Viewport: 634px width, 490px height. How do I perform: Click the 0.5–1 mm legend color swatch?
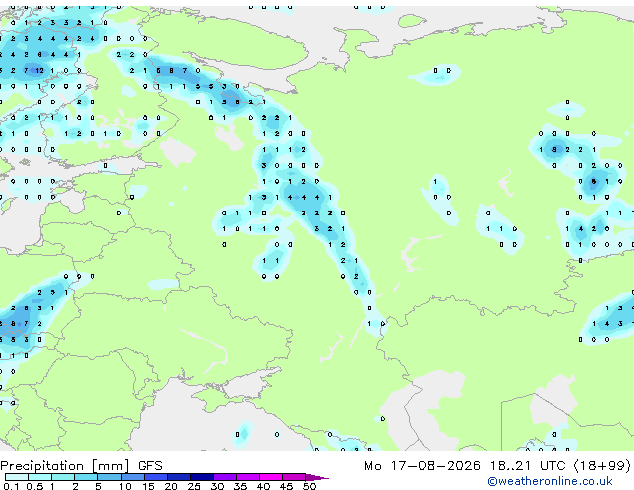tap(40, 477)
